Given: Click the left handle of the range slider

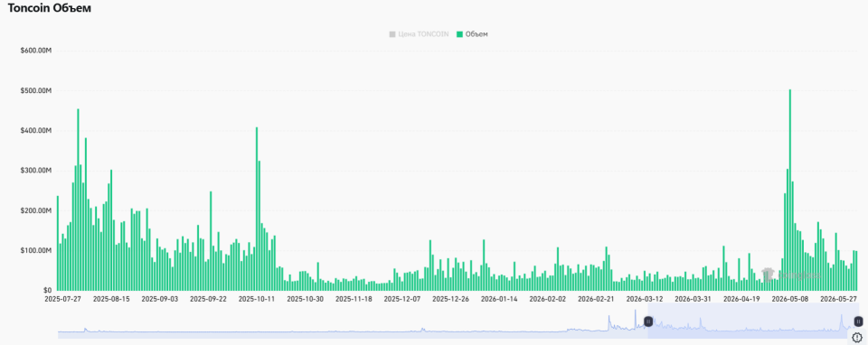Looking at the screenshot, I should [x=648, y=322].
